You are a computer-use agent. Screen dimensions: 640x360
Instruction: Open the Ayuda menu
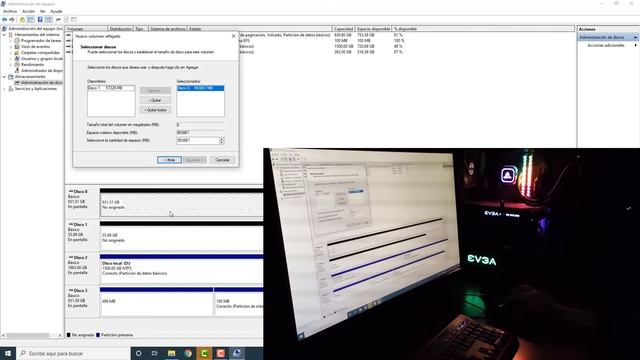click(x=56, y=11)
